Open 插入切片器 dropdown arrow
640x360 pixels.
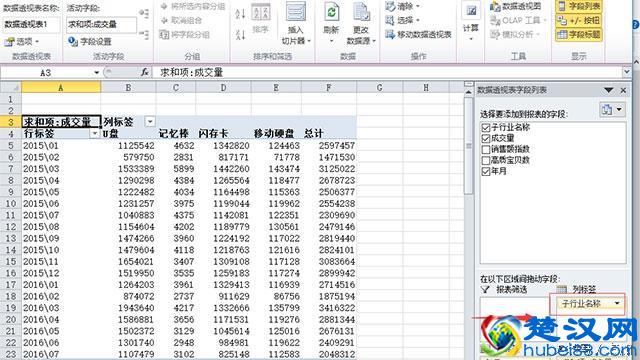(x=309, y=41)
